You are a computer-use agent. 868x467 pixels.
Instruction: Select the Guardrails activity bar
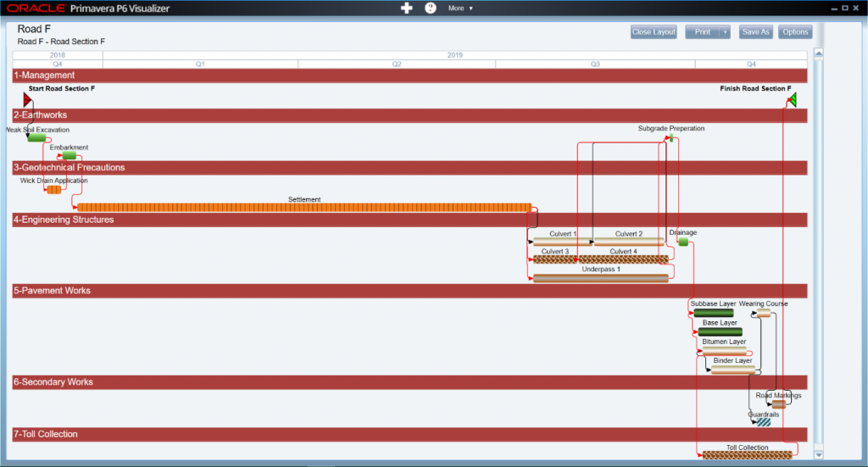(764, 422)
